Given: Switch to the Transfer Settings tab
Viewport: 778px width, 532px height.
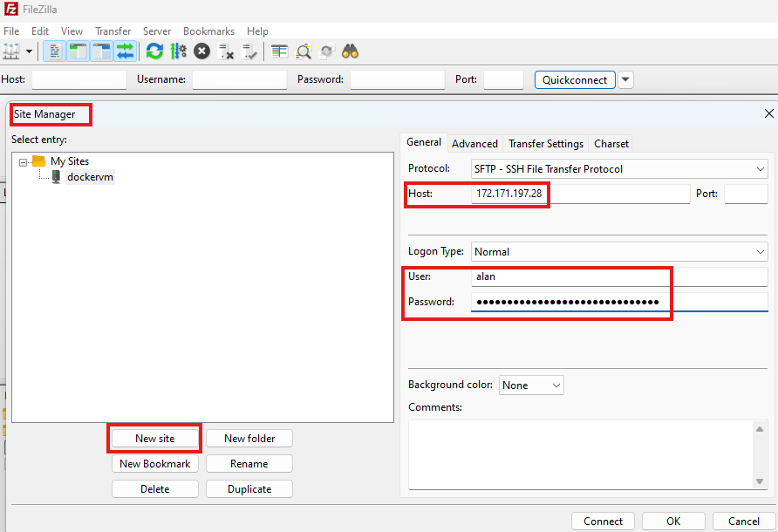Looking at the screenshot, I should [x=546, y=143].
